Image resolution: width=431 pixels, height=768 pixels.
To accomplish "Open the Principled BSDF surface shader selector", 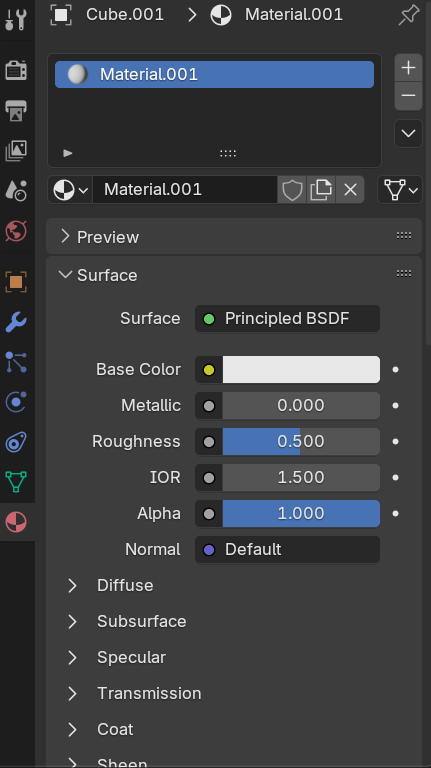I will pyautogui.click(x=287, y=318).
